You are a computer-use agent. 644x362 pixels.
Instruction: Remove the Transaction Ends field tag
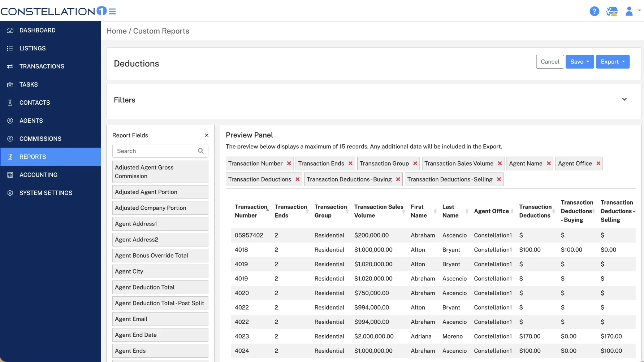pos(350,163)
